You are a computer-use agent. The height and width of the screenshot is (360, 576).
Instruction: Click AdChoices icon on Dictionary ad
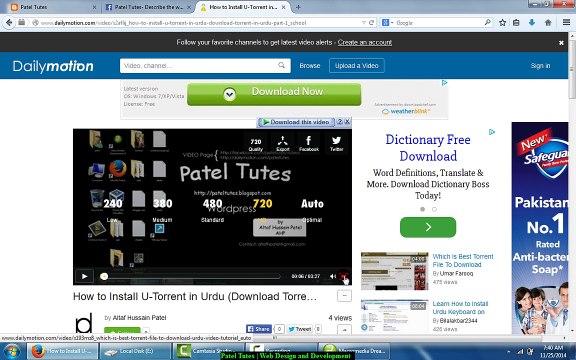click(492, 132)
